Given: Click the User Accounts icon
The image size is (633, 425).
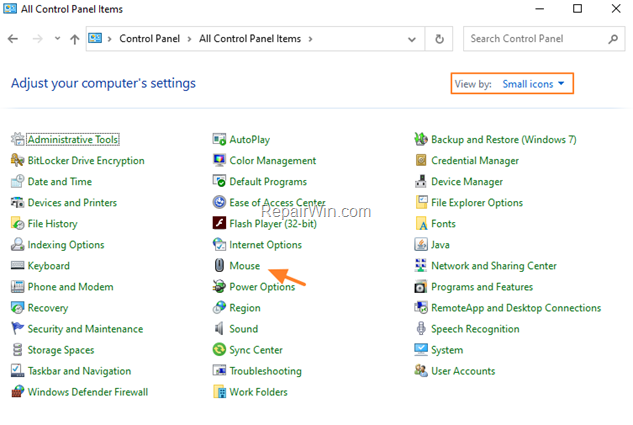Looking at the screenshot, I should [x=421, y=371].
